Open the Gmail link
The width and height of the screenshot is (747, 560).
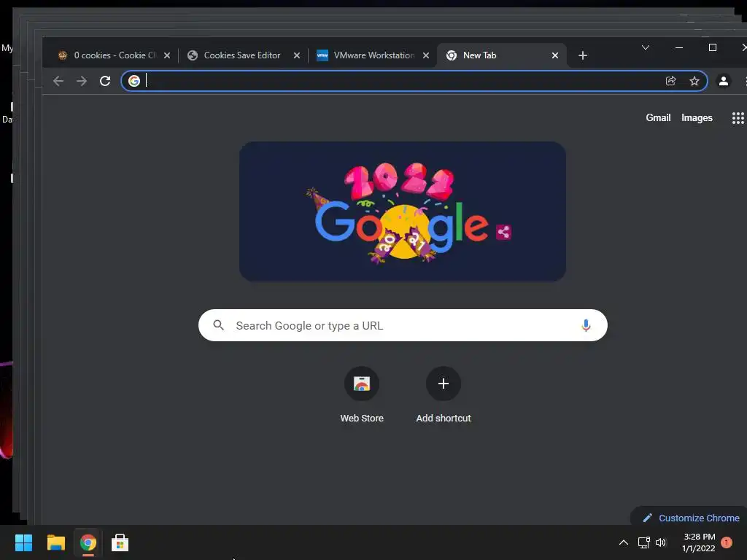tap(658, 118)
